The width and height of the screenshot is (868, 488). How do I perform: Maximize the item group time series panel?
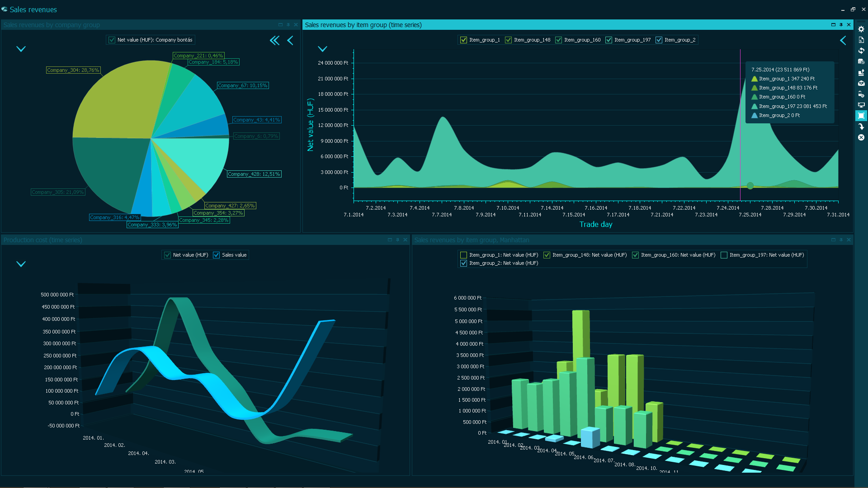(833, 25)
